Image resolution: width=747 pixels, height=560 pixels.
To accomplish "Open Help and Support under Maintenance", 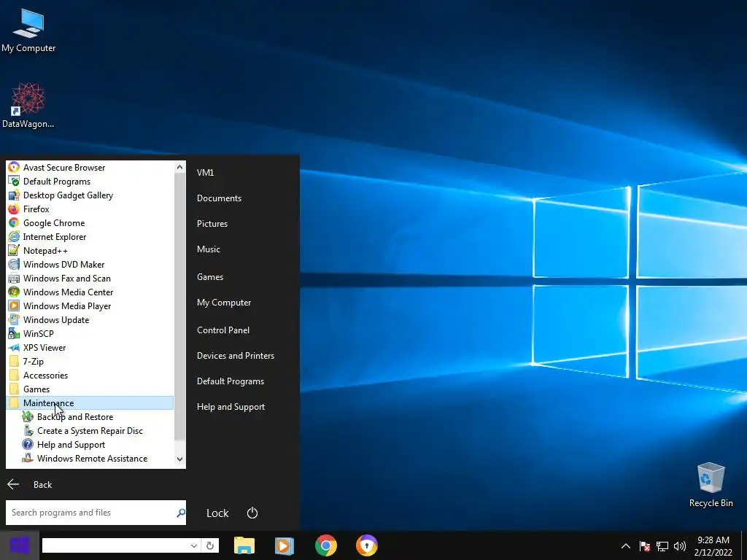I will [x=90, y=444].
